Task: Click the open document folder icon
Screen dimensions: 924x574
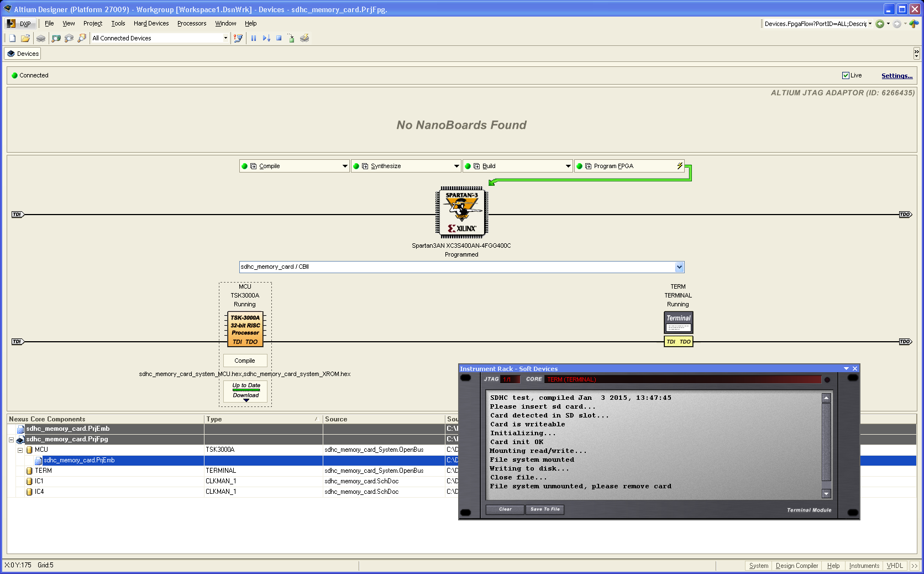Action: click(25, 38)
